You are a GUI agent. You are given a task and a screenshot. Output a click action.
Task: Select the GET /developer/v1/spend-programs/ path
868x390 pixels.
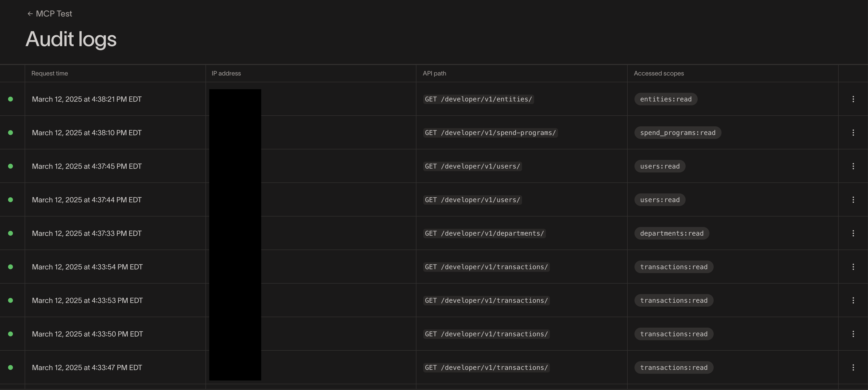[490, 132]
